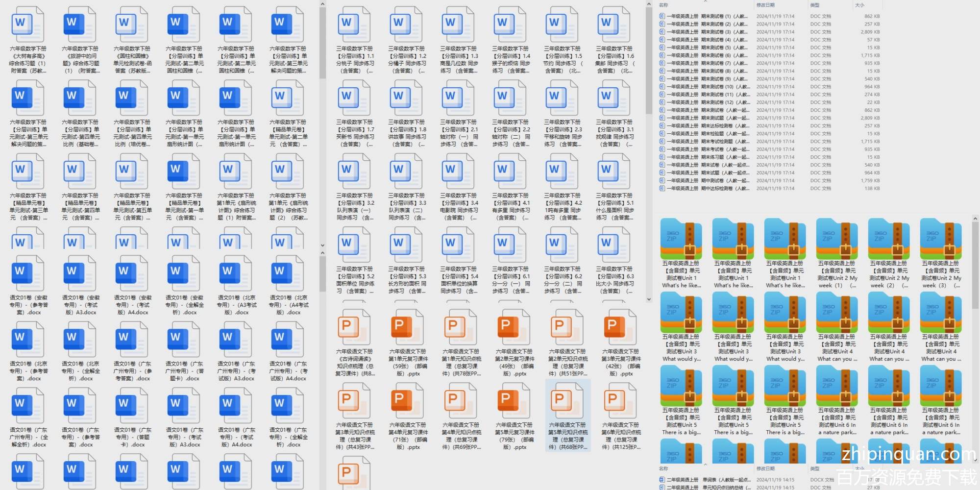Select the 2.3 平移和旋转 Word file icon
This screenshot has height=490, width=980.
point(562,98)
